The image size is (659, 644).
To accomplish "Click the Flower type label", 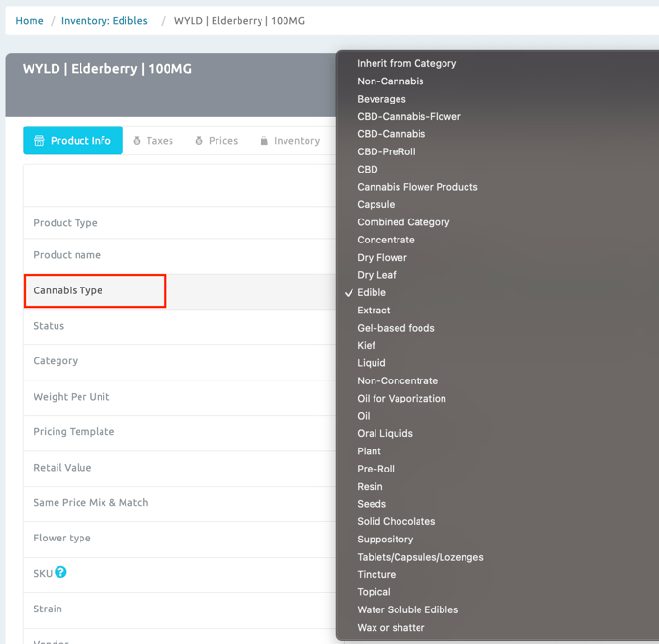I will [x=61, y=538].
